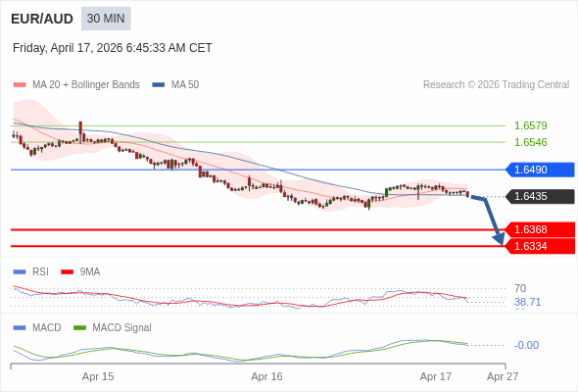Click the MACD value -0.00
Screen dimensions: 578x392
[x=526, y=346]
